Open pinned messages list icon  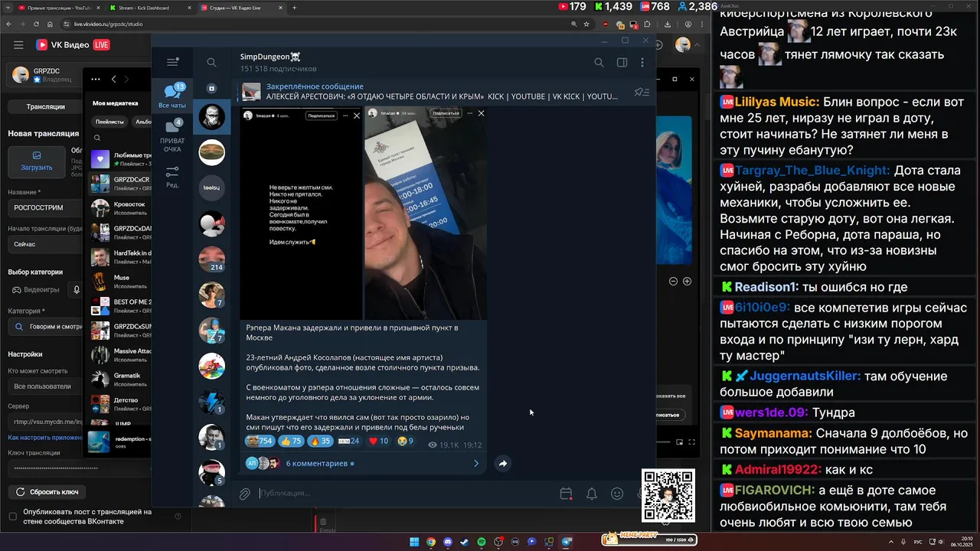(642, 92)
